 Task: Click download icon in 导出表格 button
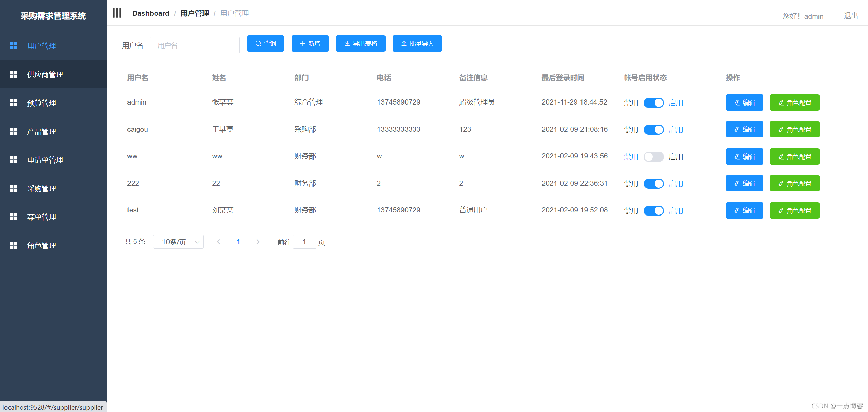pos(347,43)
